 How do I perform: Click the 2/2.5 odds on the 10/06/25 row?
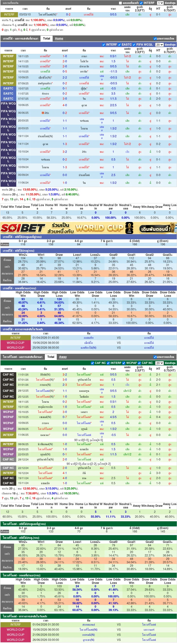pos(113,105)
